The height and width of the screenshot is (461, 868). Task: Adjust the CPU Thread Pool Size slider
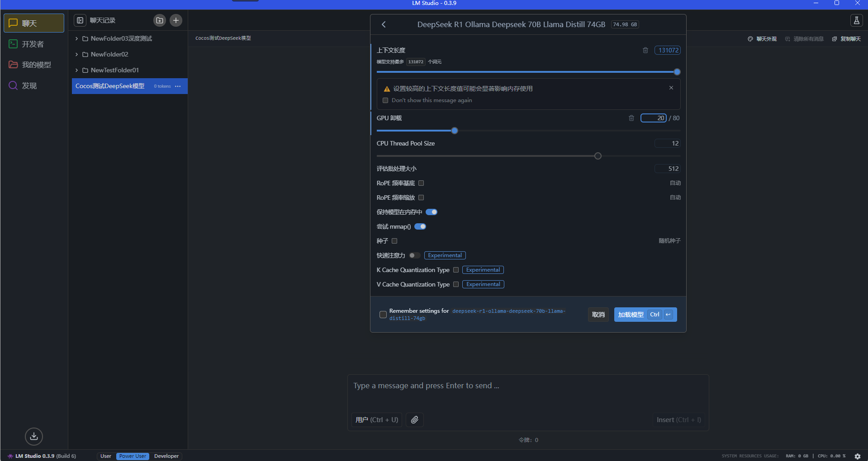[x=598, y=156]
